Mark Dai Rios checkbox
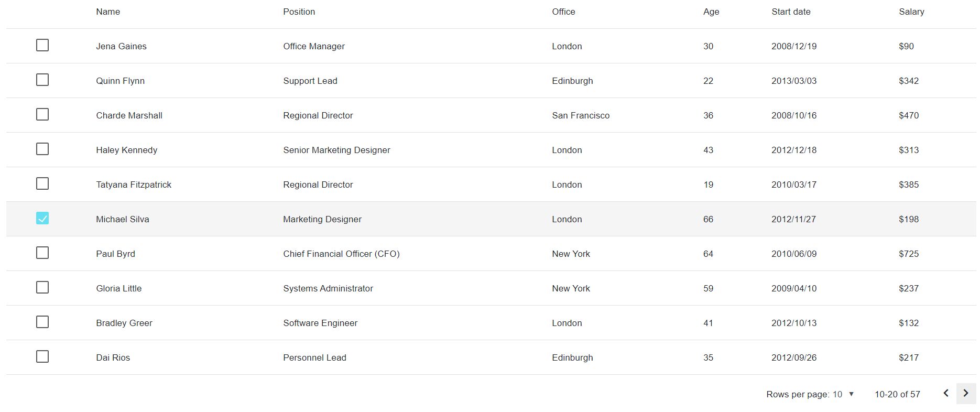The height and width of the screenshot is (412, 980). [x=42, y=357]
